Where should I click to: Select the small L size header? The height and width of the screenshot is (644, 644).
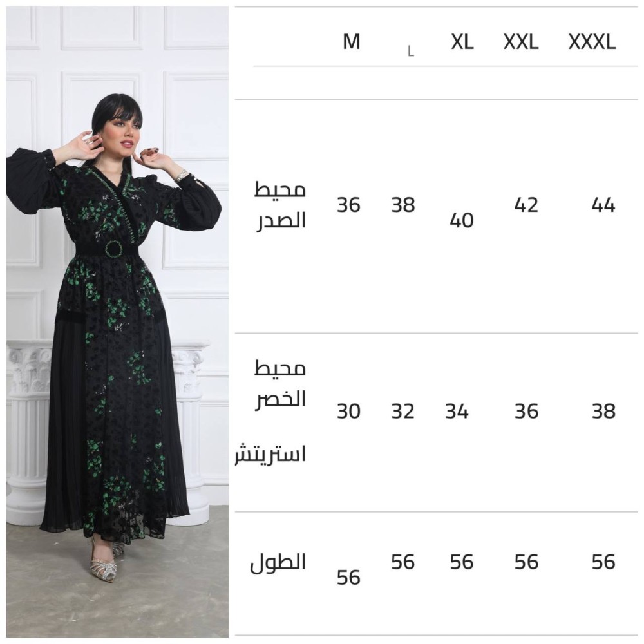(x=411, y=52)
